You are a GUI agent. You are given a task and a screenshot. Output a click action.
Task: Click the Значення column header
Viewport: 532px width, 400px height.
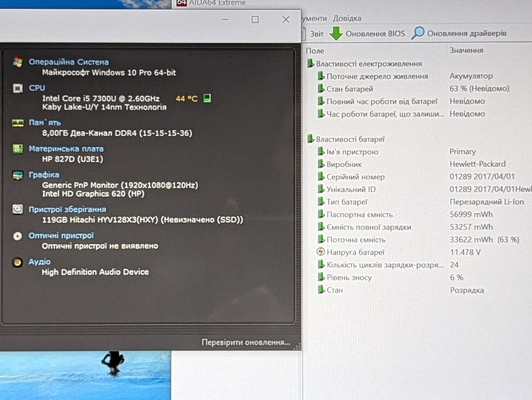(466, 50)
